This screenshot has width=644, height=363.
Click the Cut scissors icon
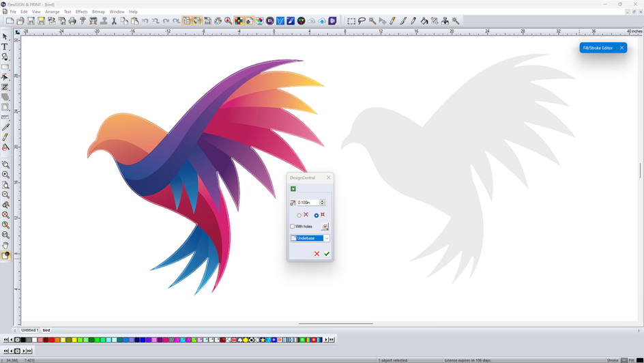tap(114, 21)
